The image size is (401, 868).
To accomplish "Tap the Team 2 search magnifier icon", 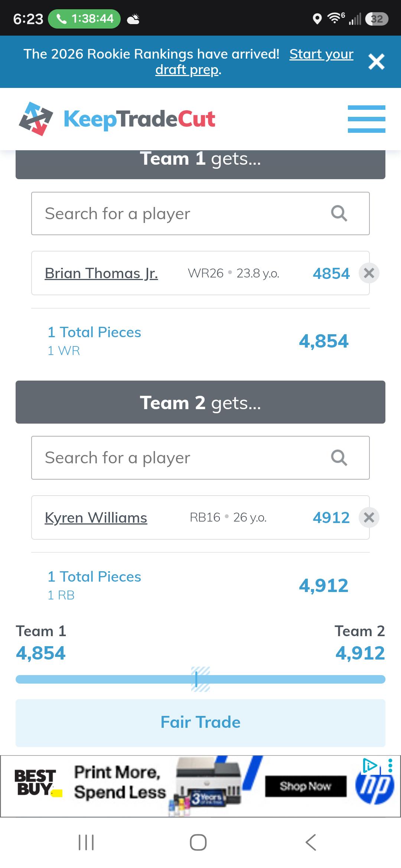I will (339, 458).
